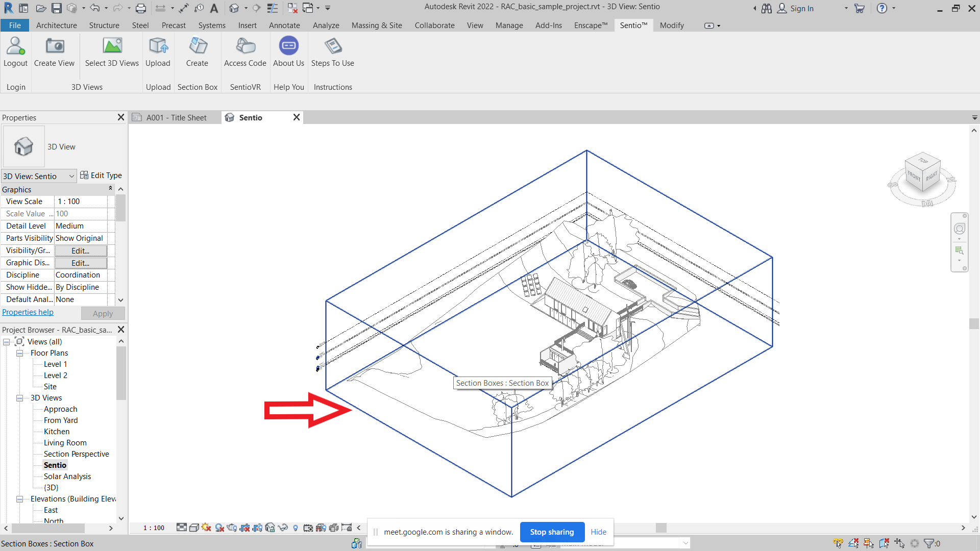Open the Architecture ribbon tab
The height and width of the screenshot is (551, 980).
pos(56,25)
